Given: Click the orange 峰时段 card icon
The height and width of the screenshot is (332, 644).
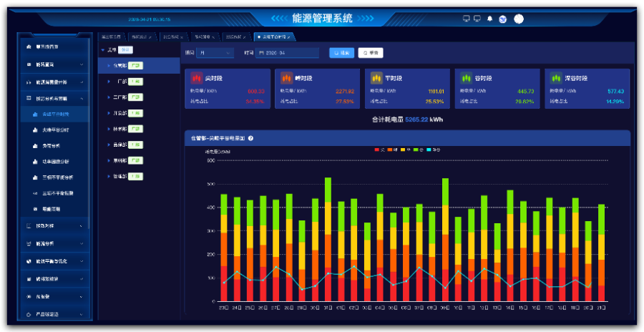Looking at the screenshot, I should point(286,78).
